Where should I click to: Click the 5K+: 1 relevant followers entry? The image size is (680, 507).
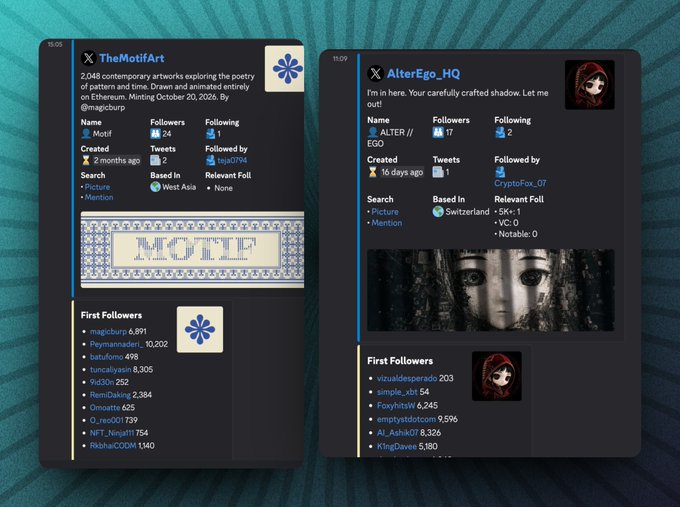click(x=507, y=212)
